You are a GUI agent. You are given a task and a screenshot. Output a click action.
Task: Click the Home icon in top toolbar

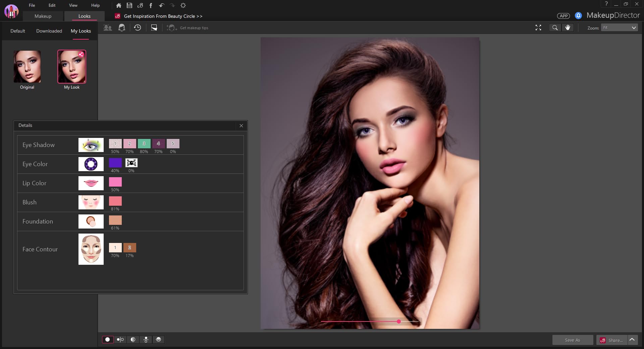[118, 5]
